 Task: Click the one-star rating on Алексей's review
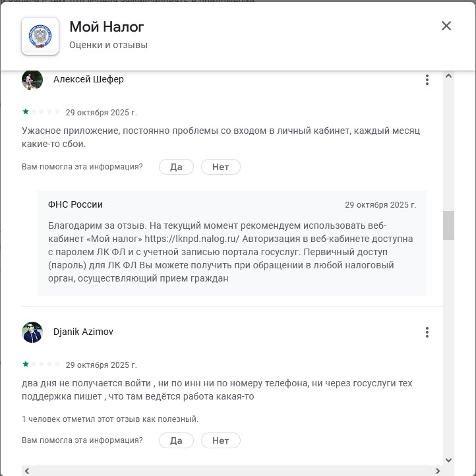(x=26, y=111)
